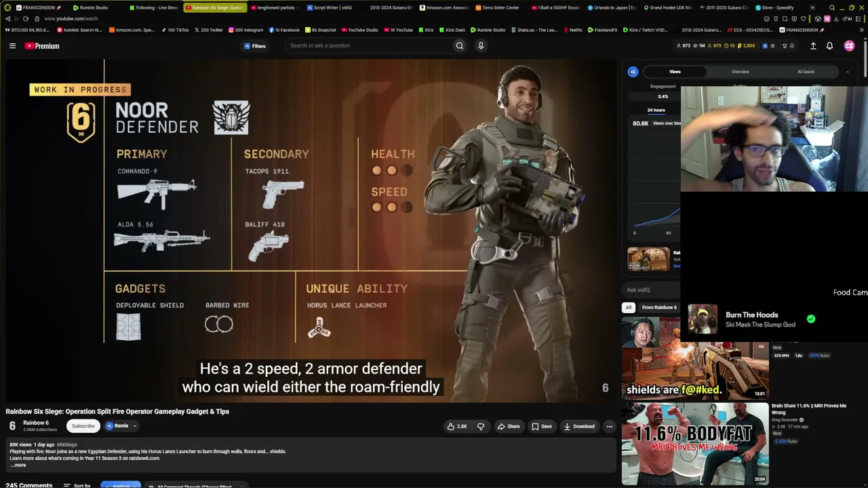The width and height of the screenshot is (868, 488).
Task: Save the video to a playlist
Action: (x=541, y=426)
